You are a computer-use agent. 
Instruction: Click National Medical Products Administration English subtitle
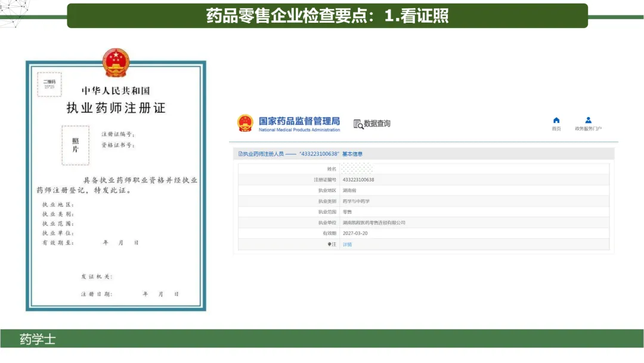click(299, 130)
